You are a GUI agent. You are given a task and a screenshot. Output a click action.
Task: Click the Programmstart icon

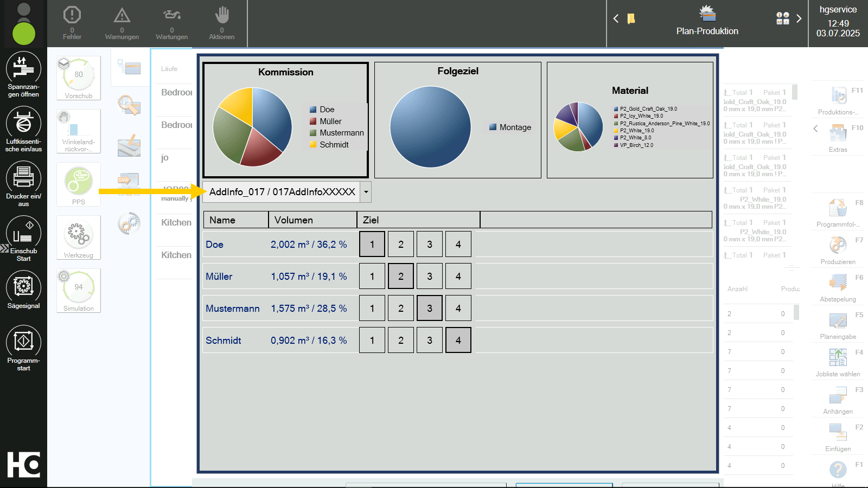point(23,342)
